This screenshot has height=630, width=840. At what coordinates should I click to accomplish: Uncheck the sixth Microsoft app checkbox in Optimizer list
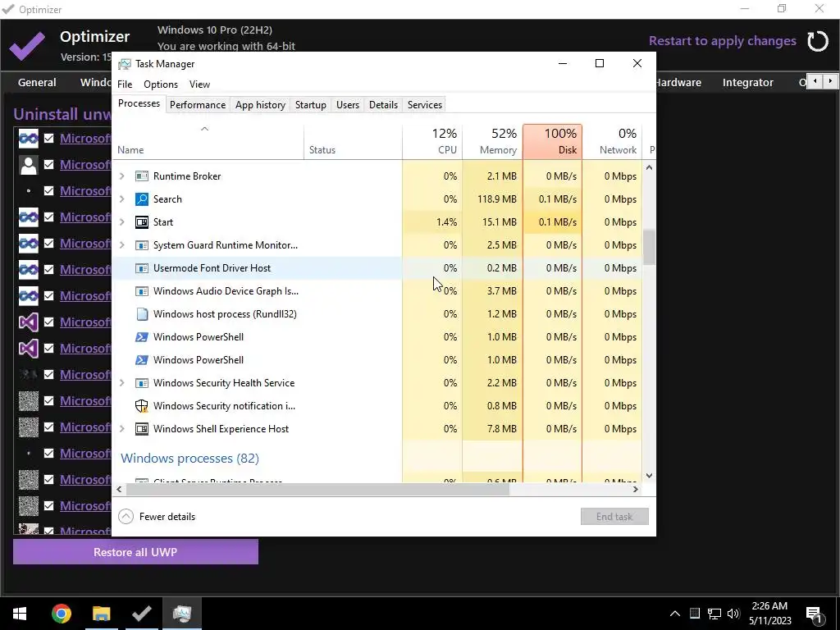pyautogui.click(x=48, y=269)
